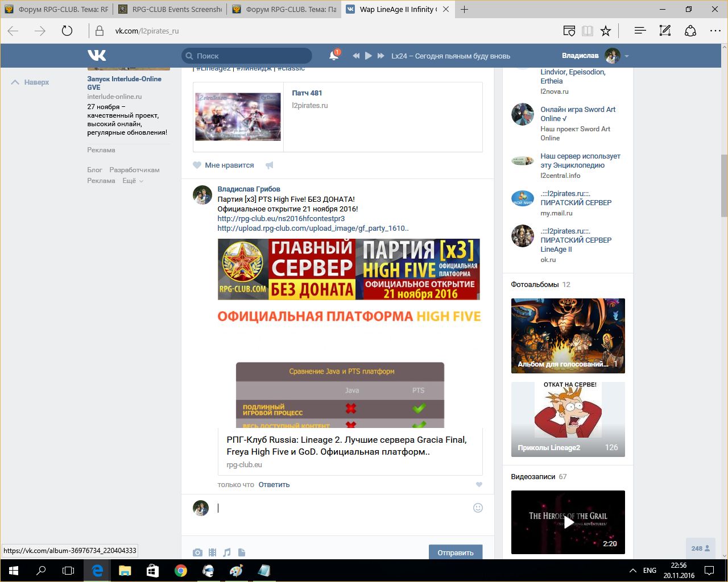Open Edge Hub lines icon
Screen dimensions: 728x582
pyautogui.click(x=640, y=31)
